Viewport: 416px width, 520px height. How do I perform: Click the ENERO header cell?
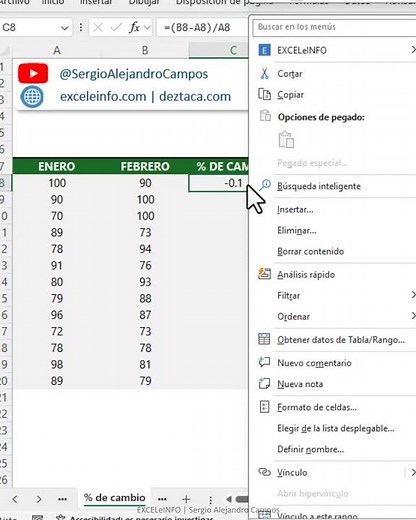[x=57, y=166]
